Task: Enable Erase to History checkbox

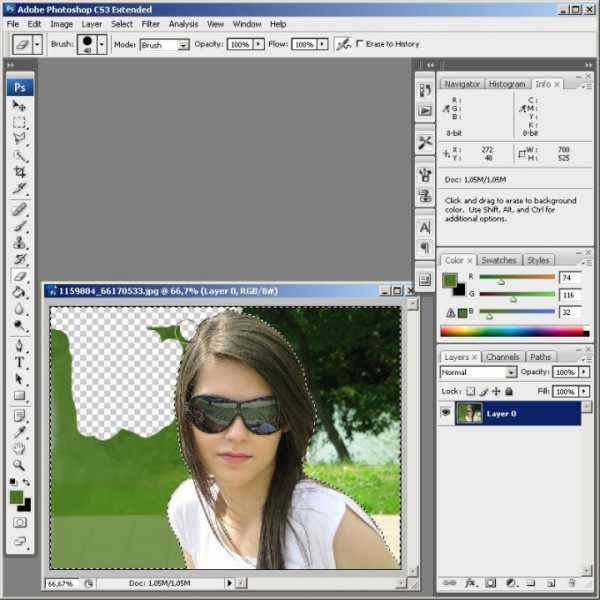Action: [x=360, y=44]
